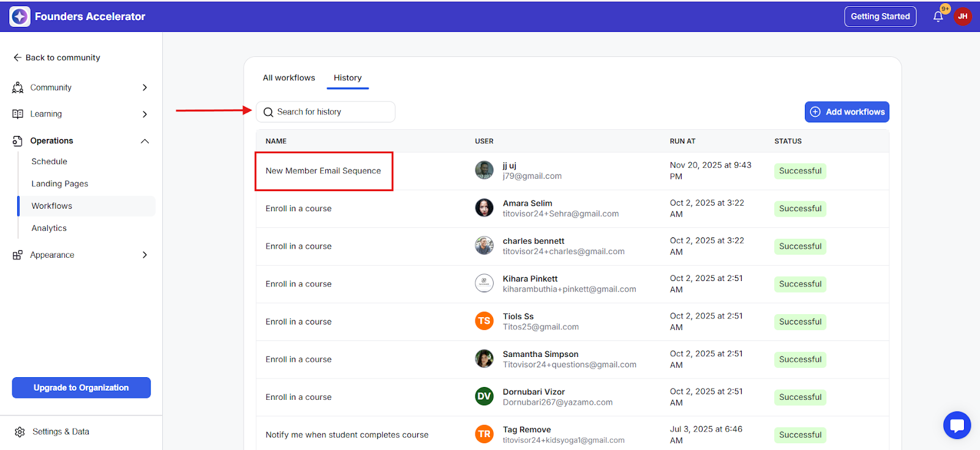Click the Add workflows button
980x450 pixels.
coord(847,112)
